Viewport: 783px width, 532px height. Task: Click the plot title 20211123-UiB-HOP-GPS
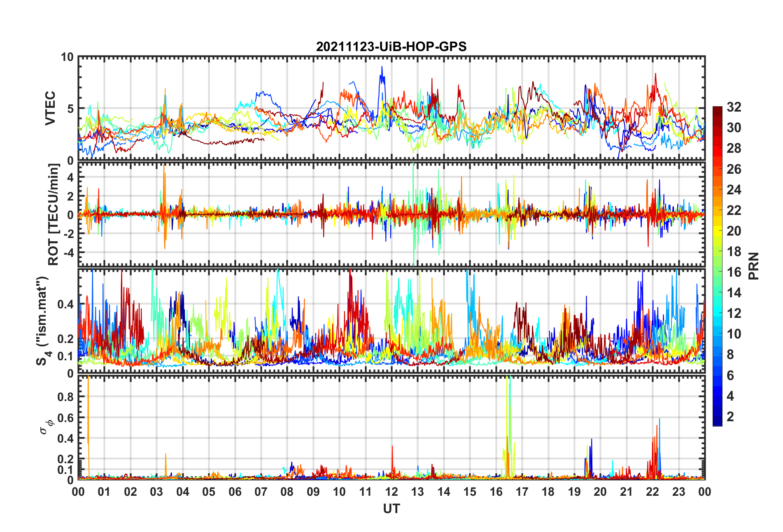pyautogui.click(x=391, y=47)
